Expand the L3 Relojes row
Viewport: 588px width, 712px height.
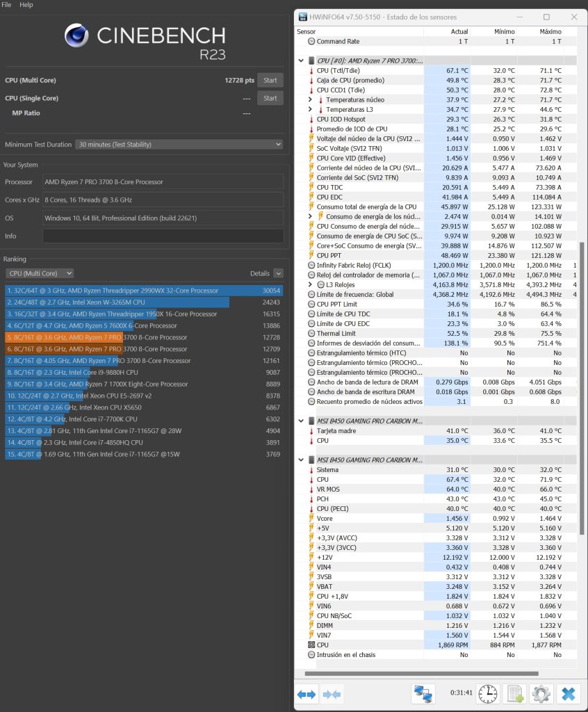(310, 284)
